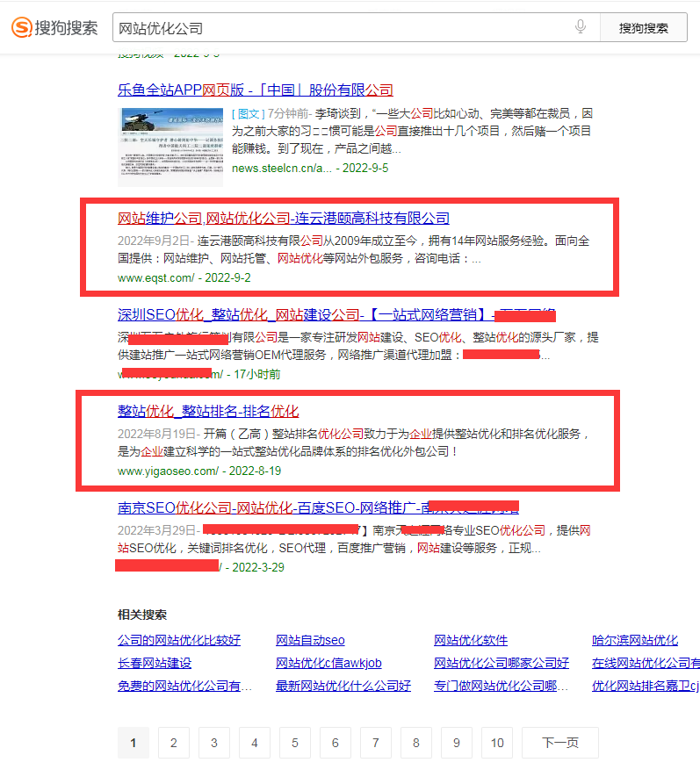Viewport: 700px width, 784px height.
Task: Click the 17小时前 timestamp text
Action: click(x=257, y=374)
